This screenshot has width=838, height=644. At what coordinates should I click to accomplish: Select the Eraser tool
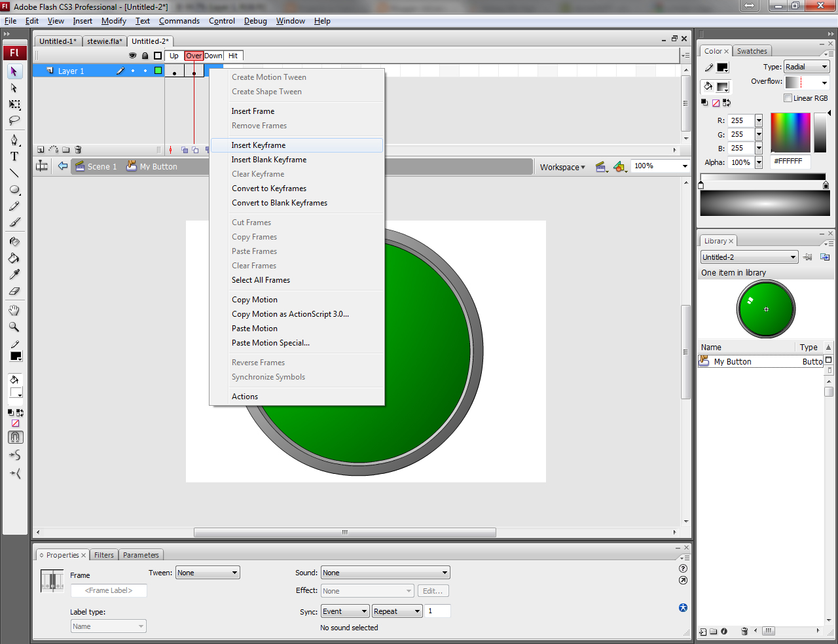tap(14, 291)
